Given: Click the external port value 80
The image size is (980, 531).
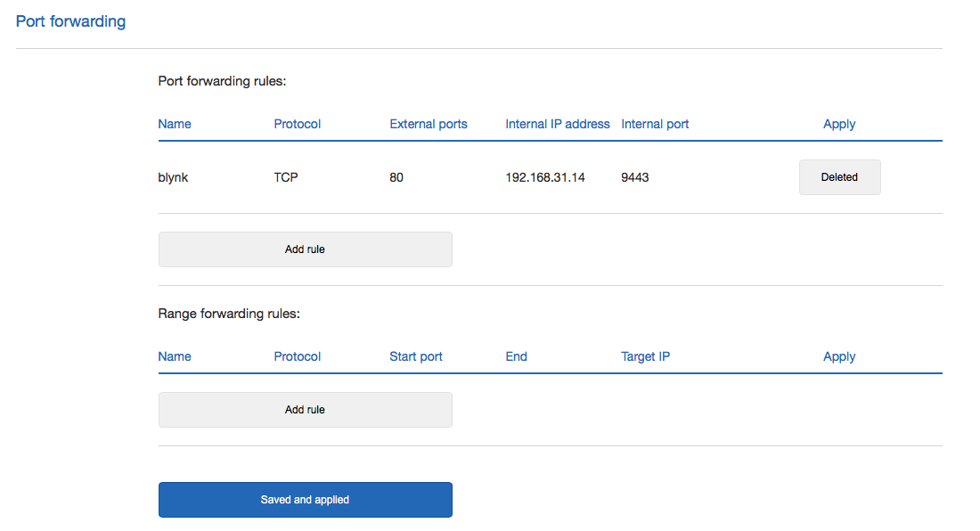Looking at the screenshot, I should tap(396, 177).
